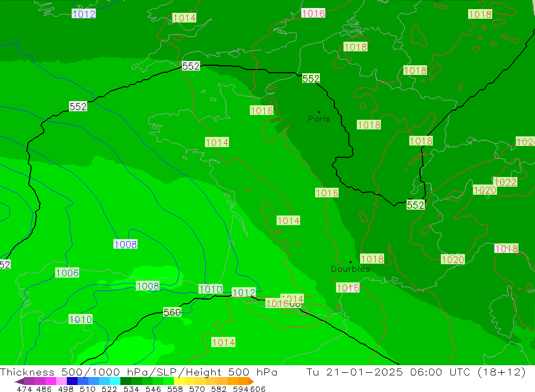Click the bright yellow legend swatch
The width and height of the screenshot is (535, 392).
tap(179, 381)
